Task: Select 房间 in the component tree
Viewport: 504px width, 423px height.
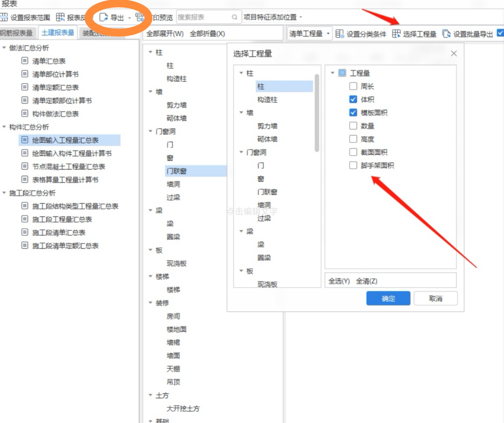Action: point(173,316)
